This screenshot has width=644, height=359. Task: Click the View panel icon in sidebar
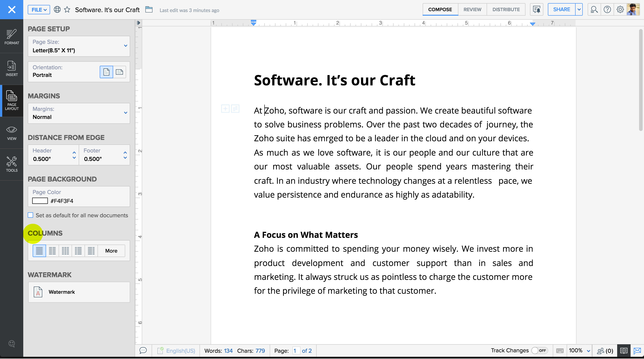coord(11,133)
